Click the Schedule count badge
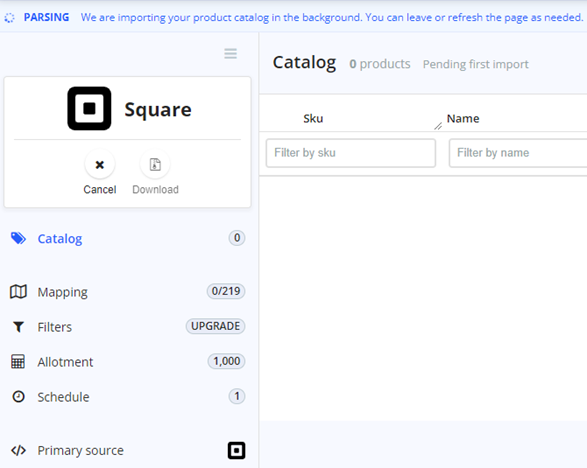587x468 pixels. click(x=237, y=396)
